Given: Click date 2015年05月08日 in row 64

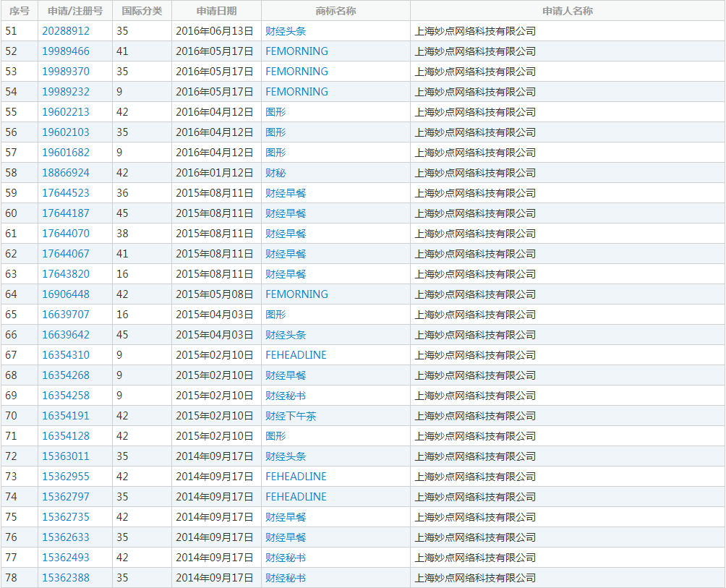Looking at the screenshot, I should tap(214, 294).
